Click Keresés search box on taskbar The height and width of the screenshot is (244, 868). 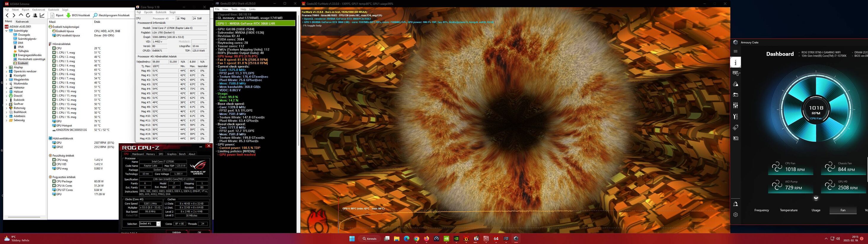tap(369, 239)
